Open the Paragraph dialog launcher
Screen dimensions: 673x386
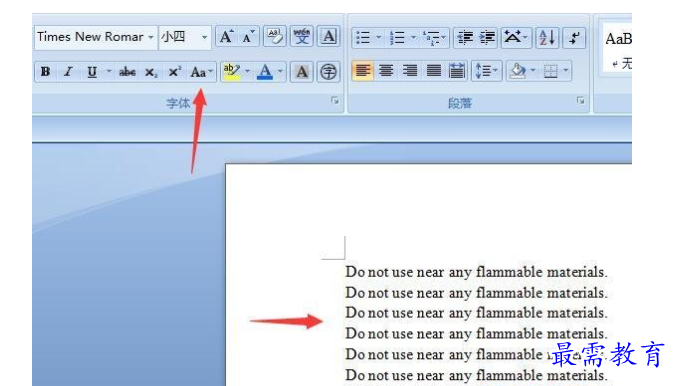(x=580, y=101)
